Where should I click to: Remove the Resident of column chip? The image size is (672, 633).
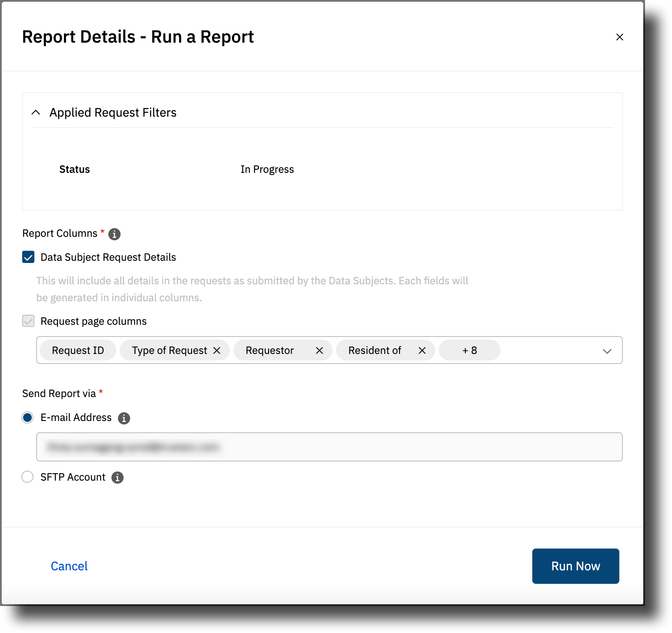point(422,350)
